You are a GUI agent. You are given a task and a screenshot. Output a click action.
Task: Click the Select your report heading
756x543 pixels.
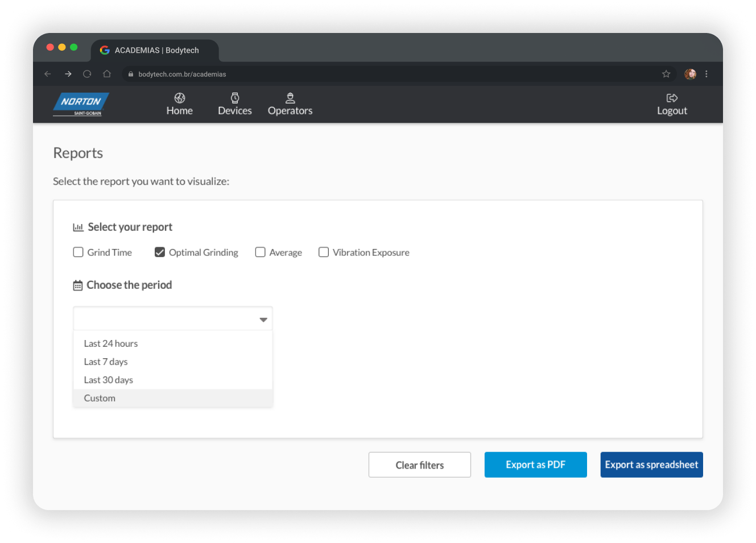pyautogui.click(x=130, y=227)
